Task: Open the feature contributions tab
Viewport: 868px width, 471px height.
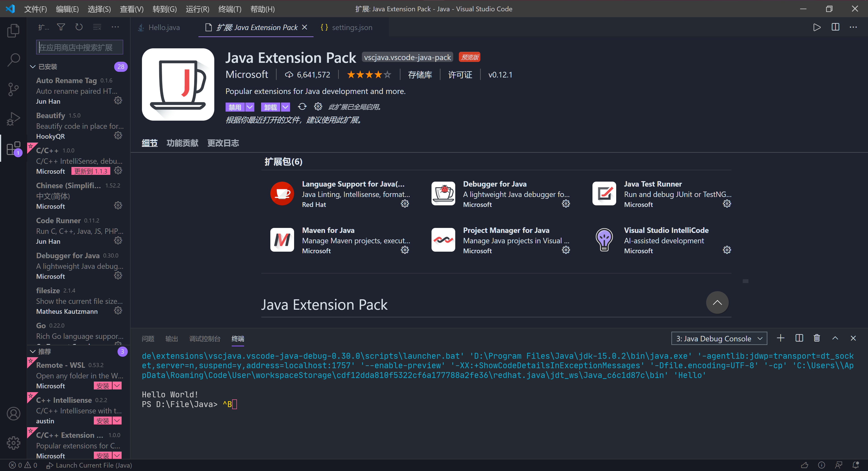Action: (x=182, y=143)
